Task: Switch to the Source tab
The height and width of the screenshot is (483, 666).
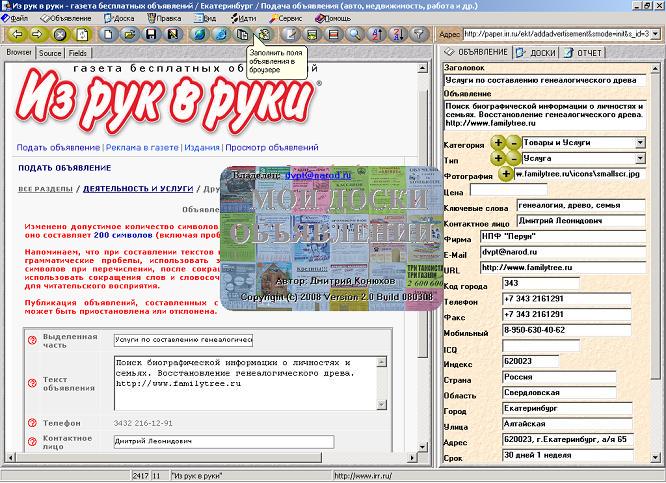Action: click(x=50, y=53)
